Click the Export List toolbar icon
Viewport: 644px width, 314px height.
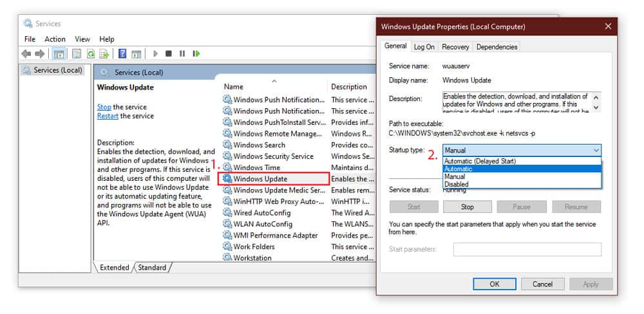(104, 54)
